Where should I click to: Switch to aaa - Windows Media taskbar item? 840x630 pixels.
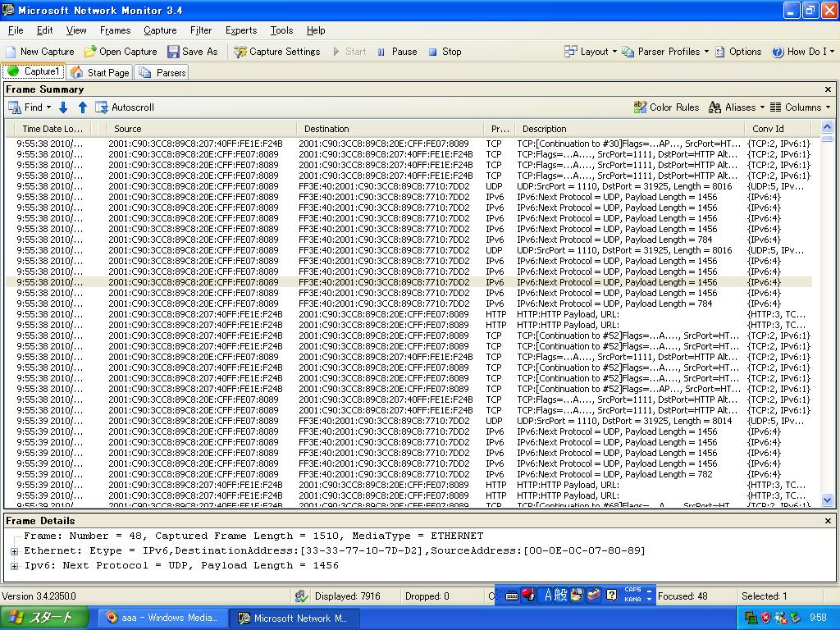pyautogui.click(x=163, y=618)
